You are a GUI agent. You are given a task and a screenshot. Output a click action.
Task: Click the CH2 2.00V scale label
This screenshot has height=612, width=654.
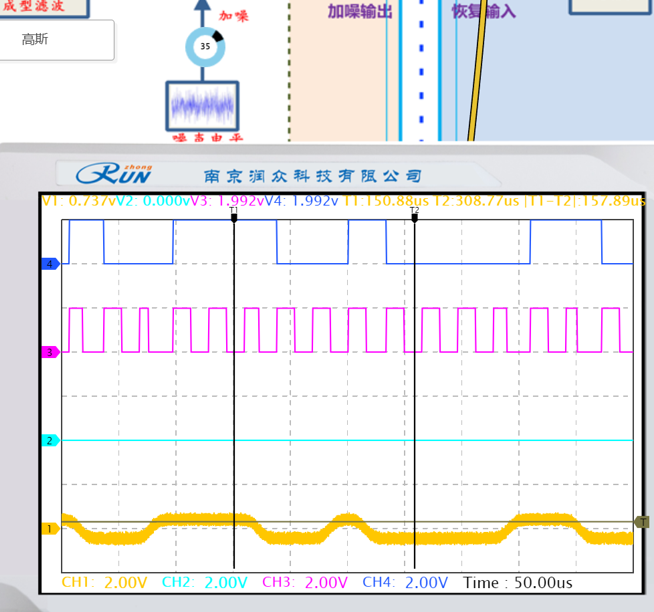click(204, 582)
